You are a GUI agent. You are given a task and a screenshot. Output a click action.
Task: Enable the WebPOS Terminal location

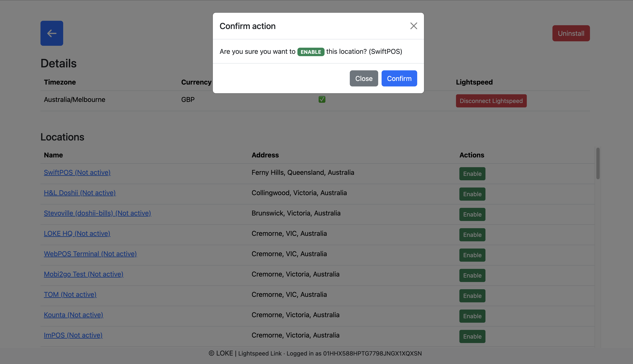(x=472, y=255)
